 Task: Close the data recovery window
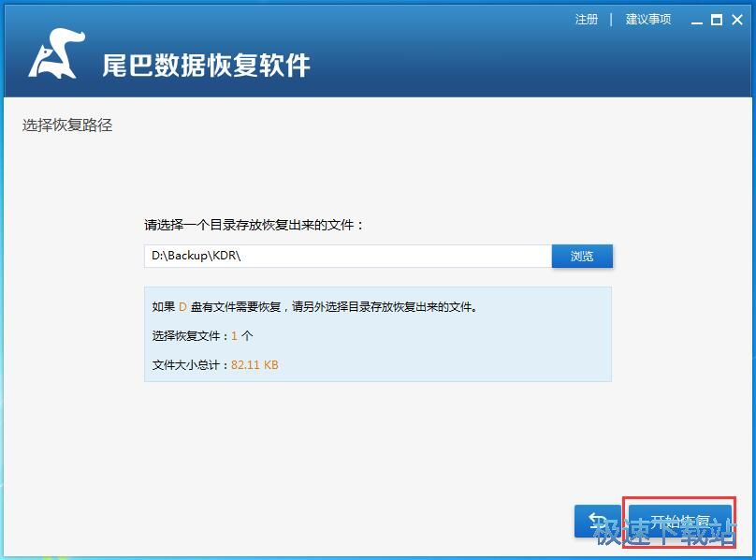point(737,20)
